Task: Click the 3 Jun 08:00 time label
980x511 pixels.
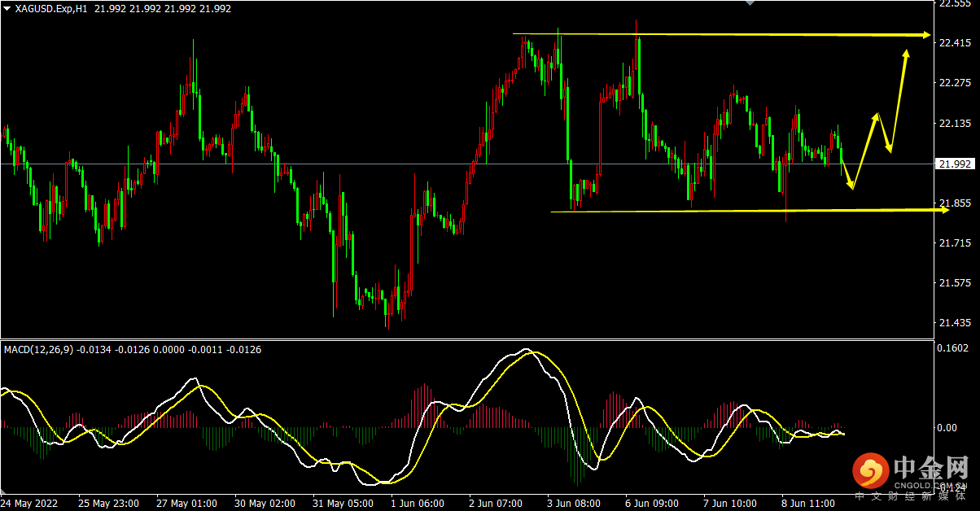Action: click(x=574, y=504)
